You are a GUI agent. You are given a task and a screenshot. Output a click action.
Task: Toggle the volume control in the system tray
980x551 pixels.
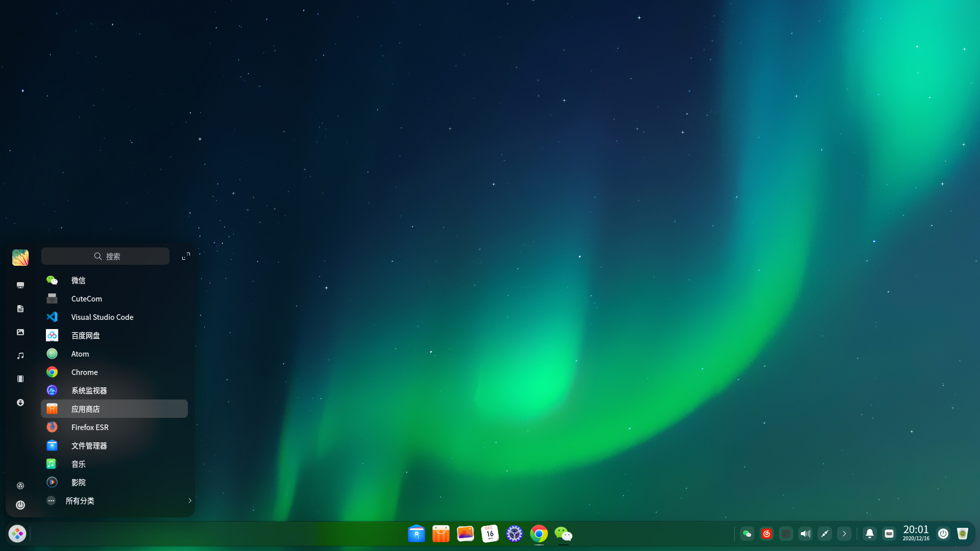pyautogui.click(x=805, y=534)
